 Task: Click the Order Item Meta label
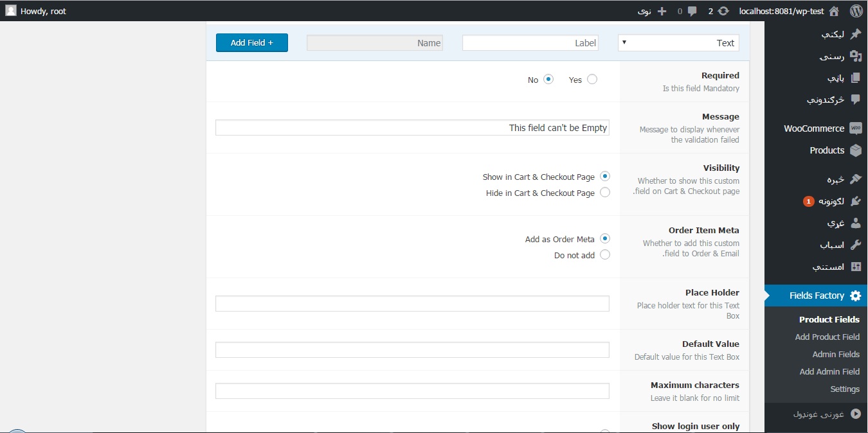[x=704, y=230]
